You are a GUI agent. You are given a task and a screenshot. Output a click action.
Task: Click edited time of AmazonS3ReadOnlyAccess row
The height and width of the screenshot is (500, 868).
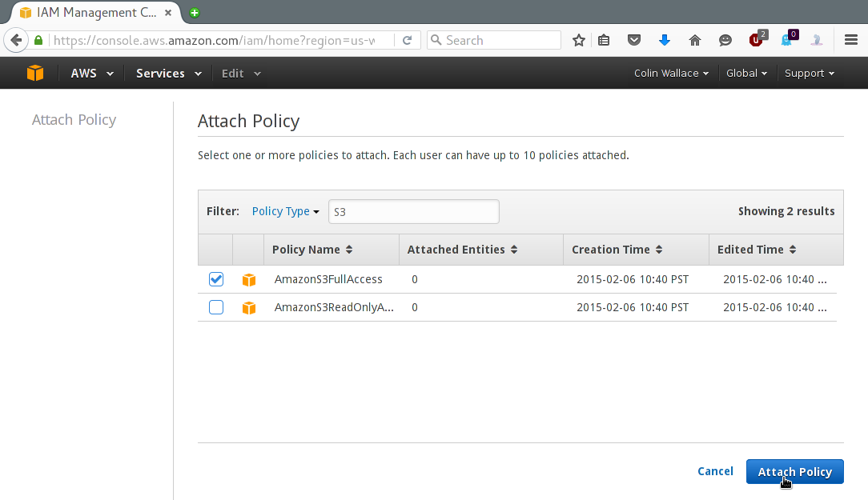coord(774,307)
